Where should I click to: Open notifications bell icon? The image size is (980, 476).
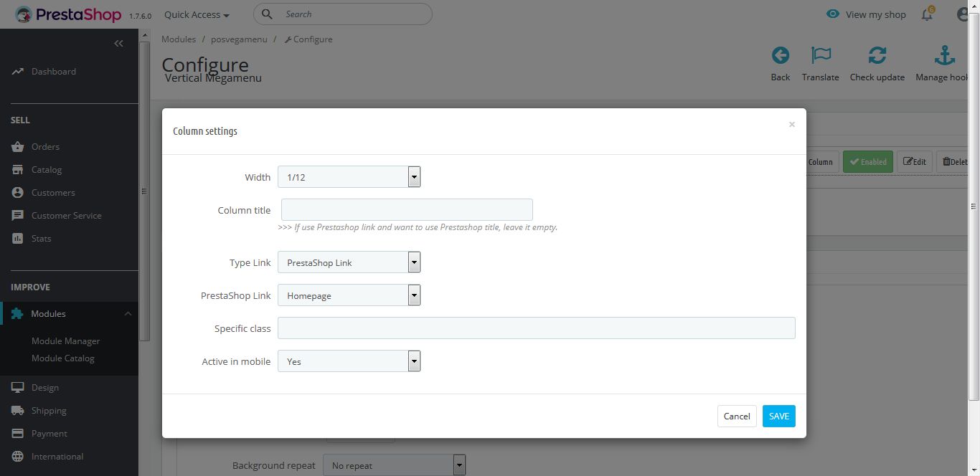[927, 14]
